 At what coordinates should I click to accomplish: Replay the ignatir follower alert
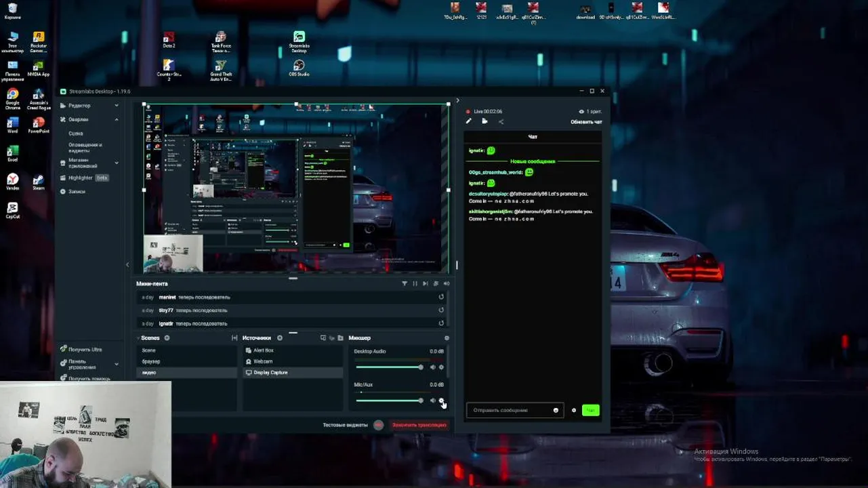pos(441,323)
